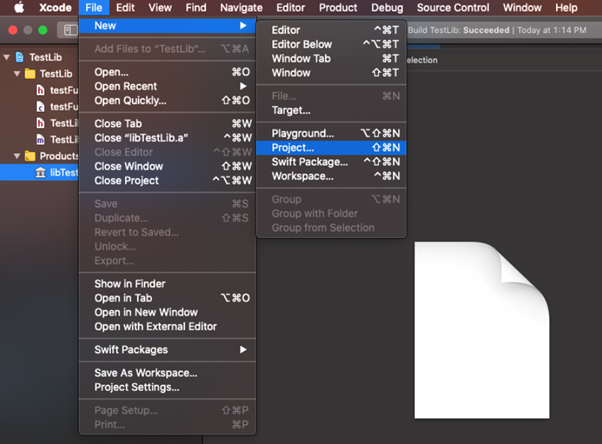Click the Build TestLib: Succeeded status
Viewport: 602px width, 444px height.
[x=459, y=30]
